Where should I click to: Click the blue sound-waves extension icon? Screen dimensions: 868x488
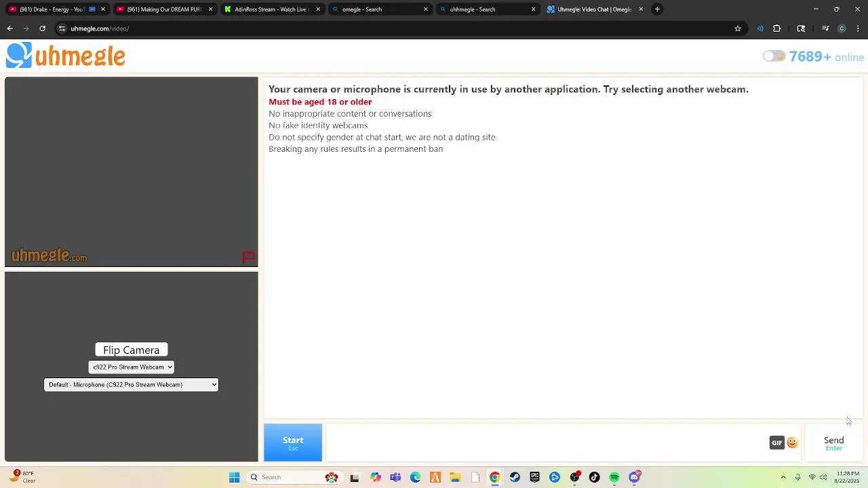pos(760,28)
